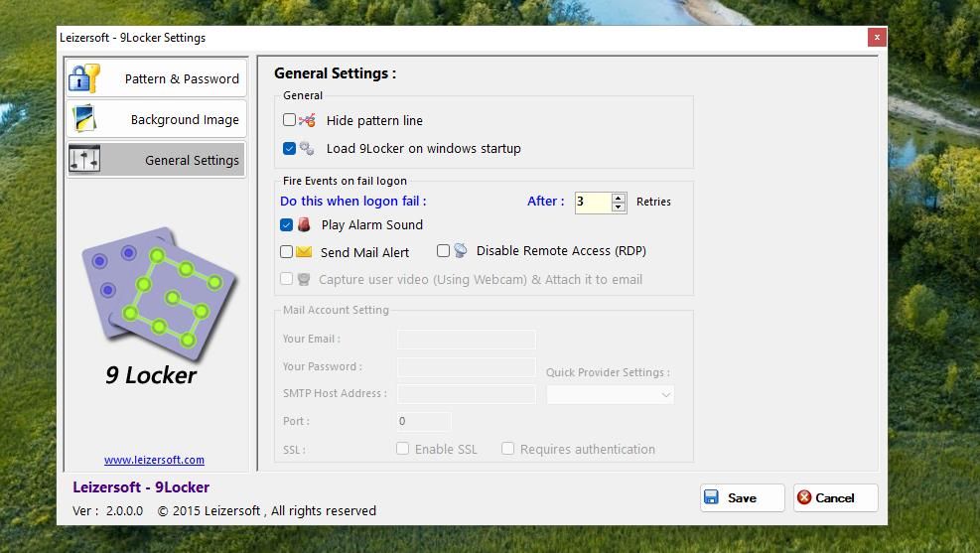This screenshot has height=553, width=980.
Task: Click the red alarm siren icon
Action: click(305, 225)
